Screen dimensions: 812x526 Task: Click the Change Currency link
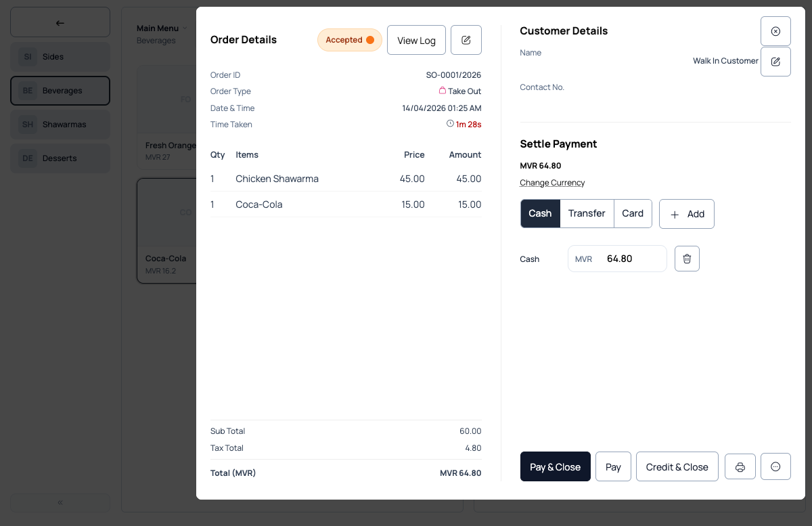coord(552,183)
